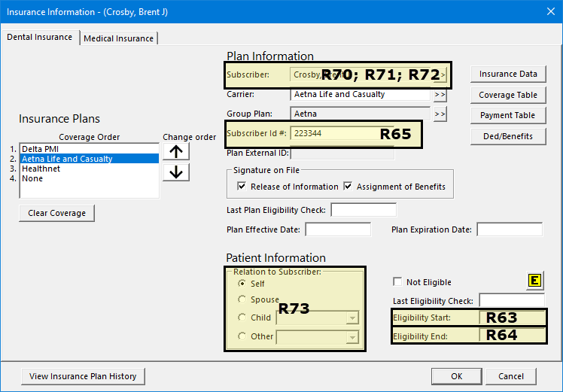Toggle Assignment of Benefits checkbox
Image resolution: width=563 pixels, height=392 pixels.
tap(348, 187)
